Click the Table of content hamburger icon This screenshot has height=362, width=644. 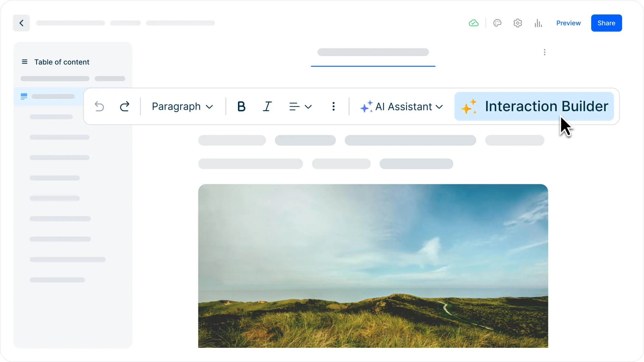[24, 62]
